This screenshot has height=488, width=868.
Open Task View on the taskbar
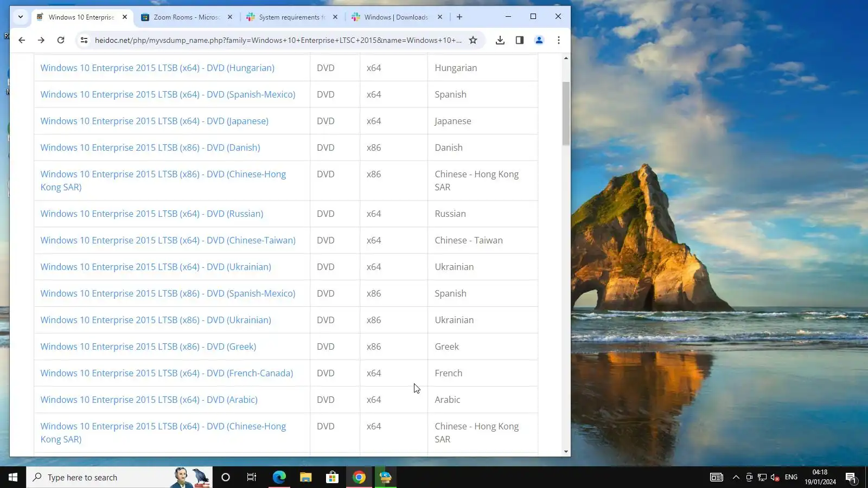click(x=252, y=477)
